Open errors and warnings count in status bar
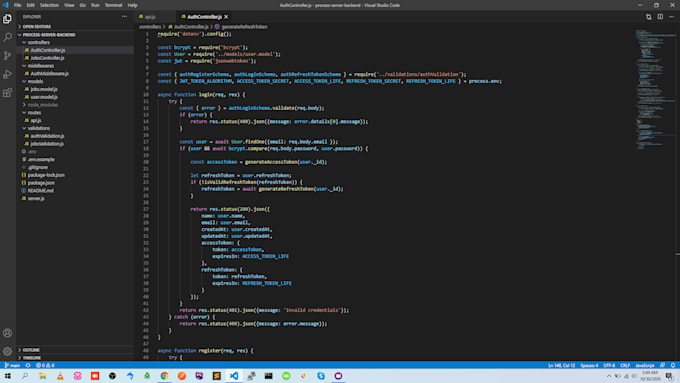The width and height of the screenshot is (680, 383). (x=45, y=366)
